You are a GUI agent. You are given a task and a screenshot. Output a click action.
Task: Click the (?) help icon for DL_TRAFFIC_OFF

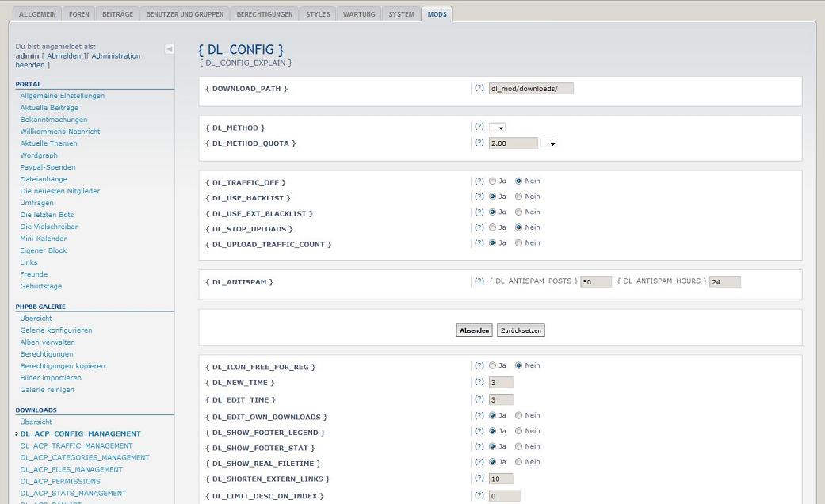click(x=479, y=181)
